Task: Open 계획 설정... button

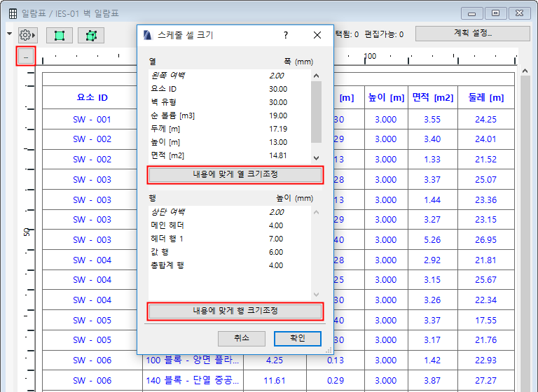Action: click(x=473, y=34)
